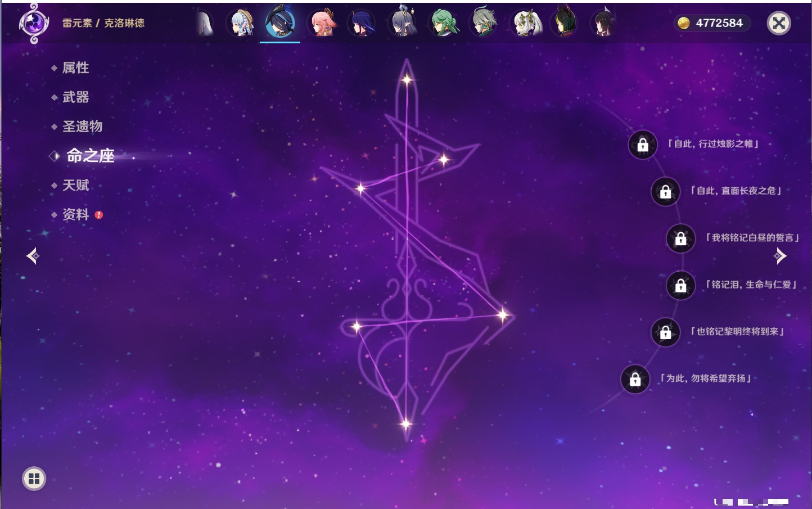This screenshot has width=812, height=509.
Task: Open constellation 「自此，直面长夜之危」 by its label
Action: point(736,191)
